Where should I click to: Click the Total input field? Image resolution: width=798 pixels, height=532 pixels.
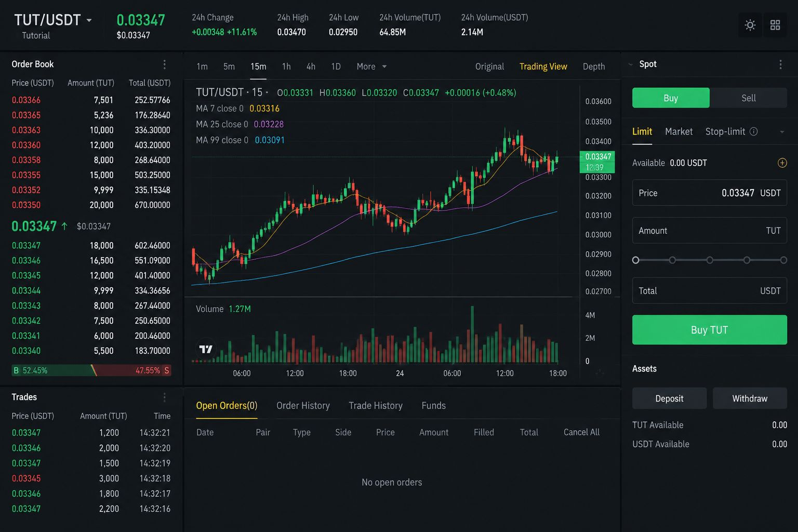(710, 291)
